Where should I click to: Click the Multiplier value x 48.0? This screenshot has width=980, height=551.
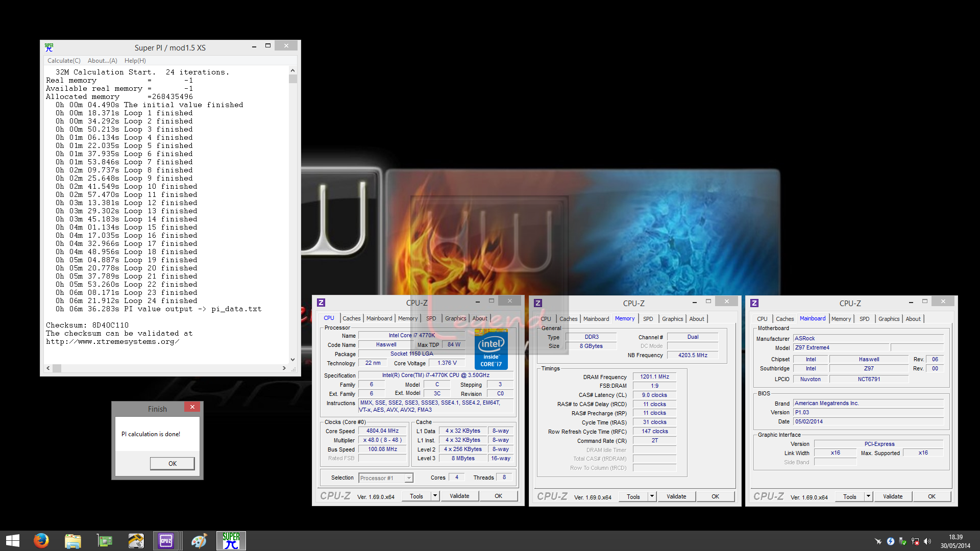[382, 440]
